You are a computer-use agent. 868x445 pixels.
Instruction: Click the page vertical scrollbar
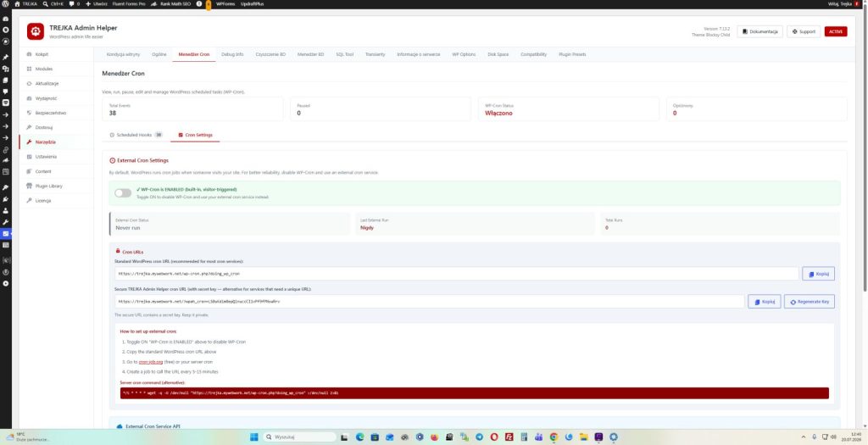coord(865,149)
